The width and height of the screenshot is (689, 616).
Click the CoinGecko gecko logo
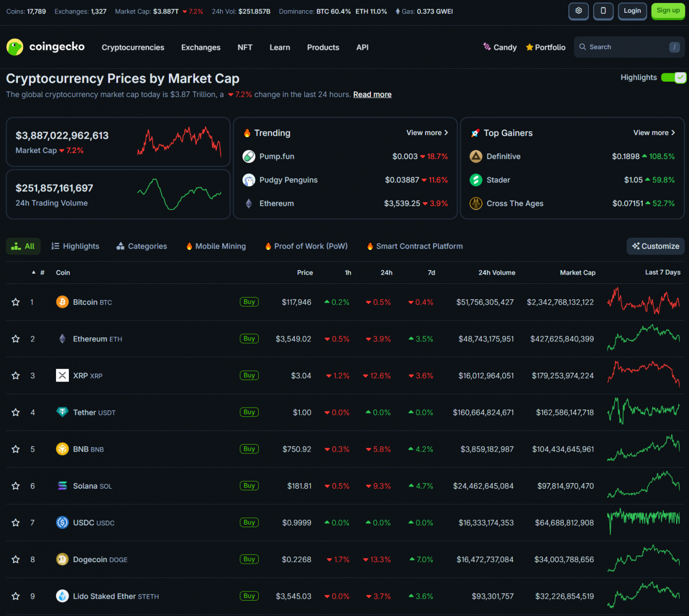coord(14,47)
